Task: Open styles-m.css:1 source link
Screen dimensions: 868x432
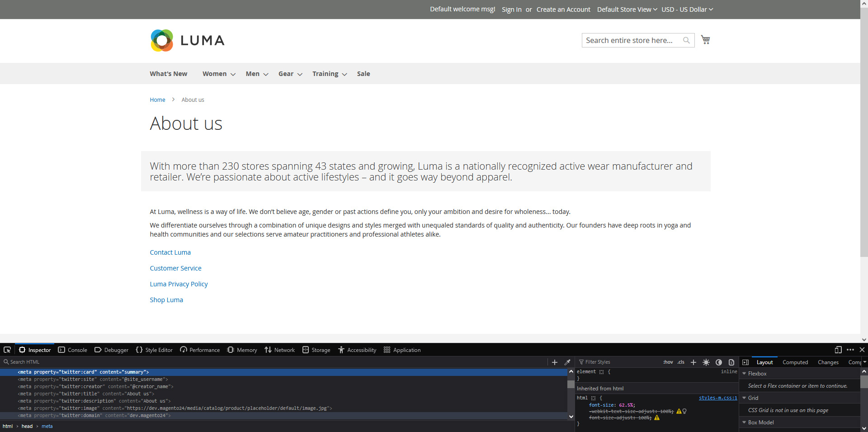Action: pos(718,398)
